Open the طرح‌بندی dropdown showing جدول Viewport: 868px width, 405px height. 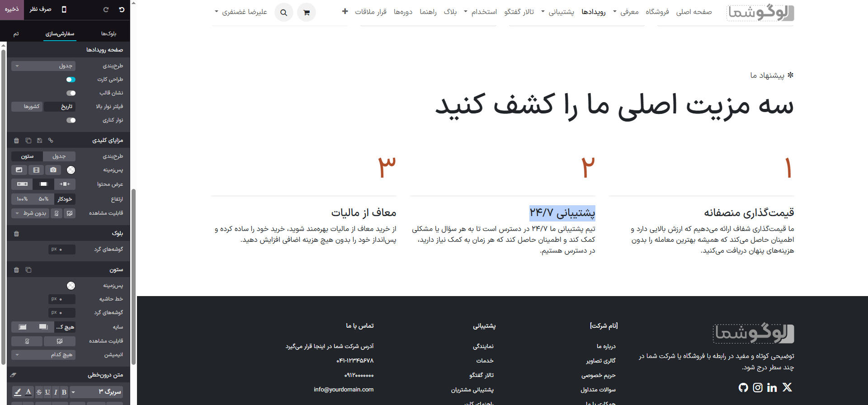click(x=43, y=66)
